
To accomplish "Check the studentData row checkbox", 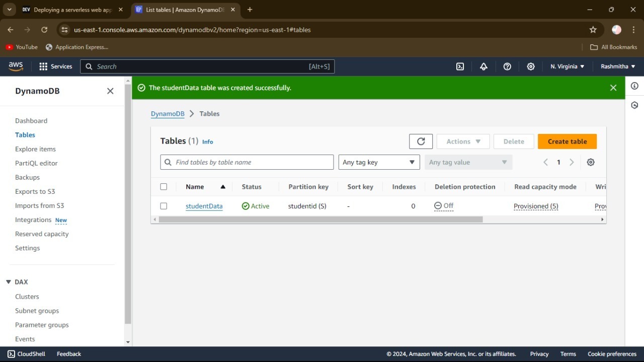I will pyautogui.click(x=164, y=206).
